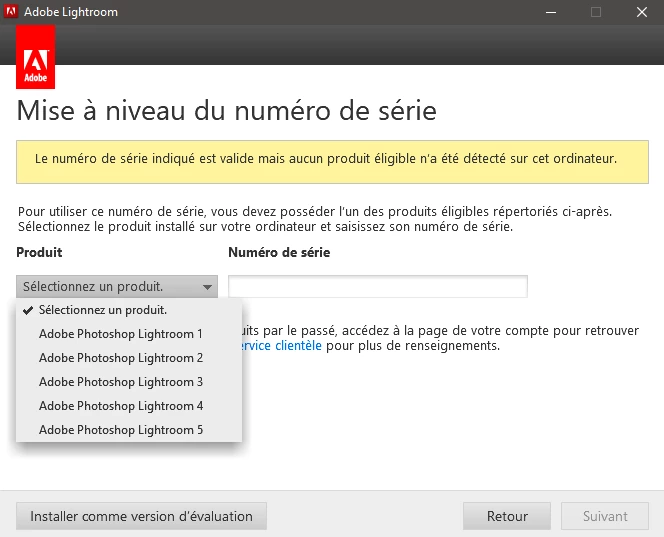This screenshot has height=537, width=664.
Task: Select Adobe Photoshop Lightroom 2
Action: 129,358
